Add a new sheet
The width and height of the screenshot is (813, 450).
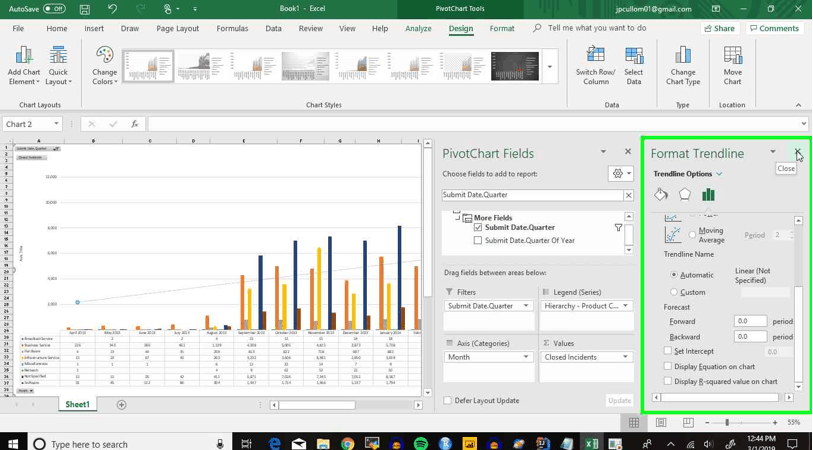121,405
